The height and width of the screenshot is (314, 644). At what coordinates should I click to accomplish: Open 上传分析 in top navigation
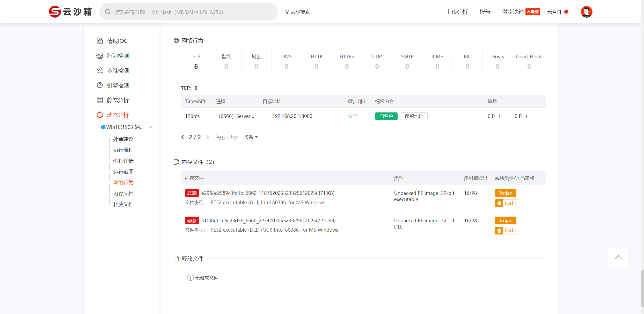pos(457,12)
